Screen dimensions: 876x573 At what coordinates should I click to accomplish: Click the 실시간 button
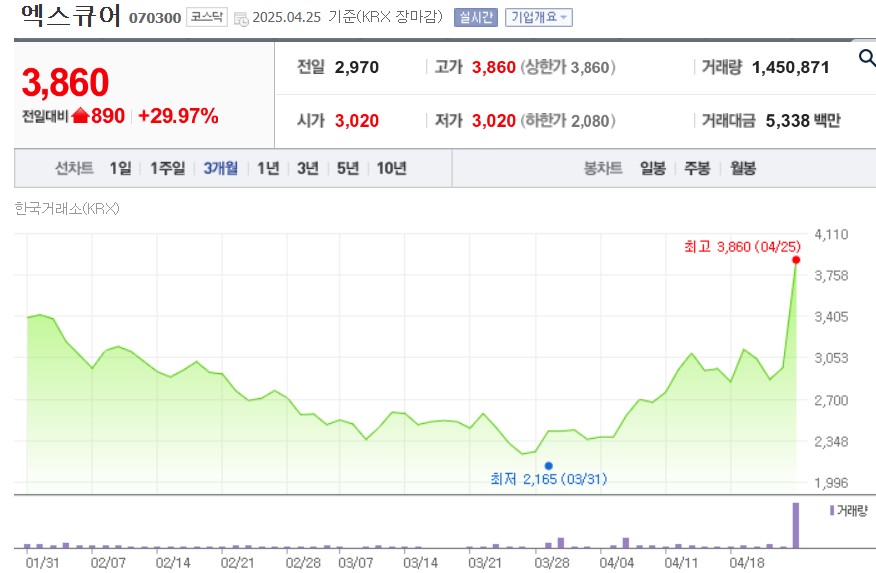pos(475,17)
